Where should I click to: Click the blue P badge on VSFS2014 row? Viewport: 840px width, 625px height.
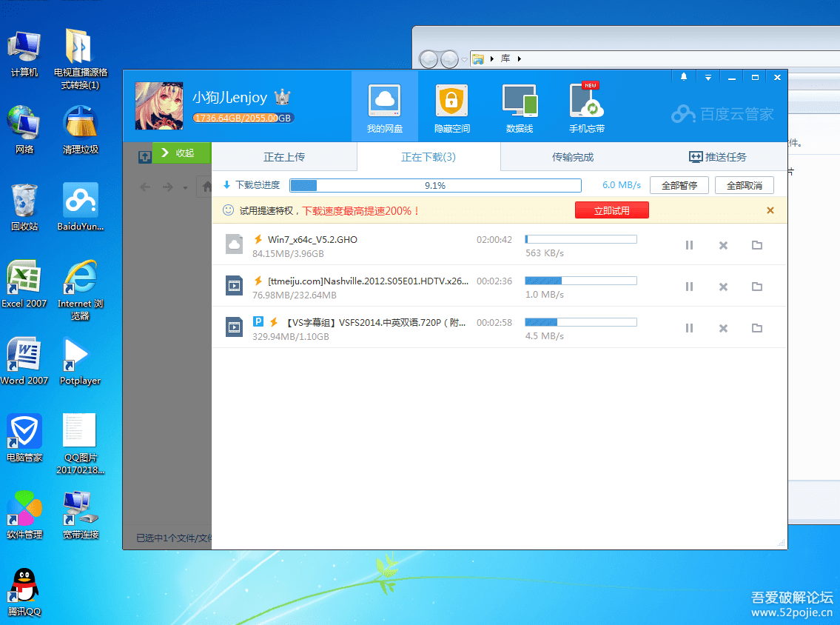(258, 321)
